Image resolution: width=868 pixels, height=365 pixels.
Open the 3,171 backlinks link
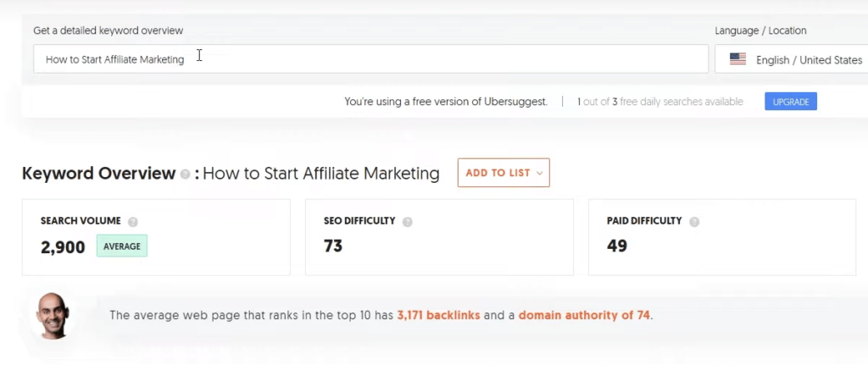[438, 315]
